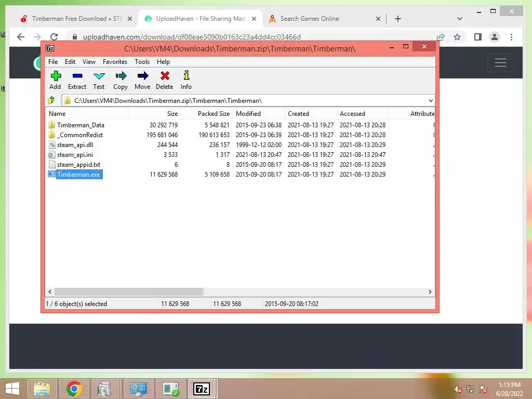
Task: Go up one folder level icon
Action: point(51,100)
